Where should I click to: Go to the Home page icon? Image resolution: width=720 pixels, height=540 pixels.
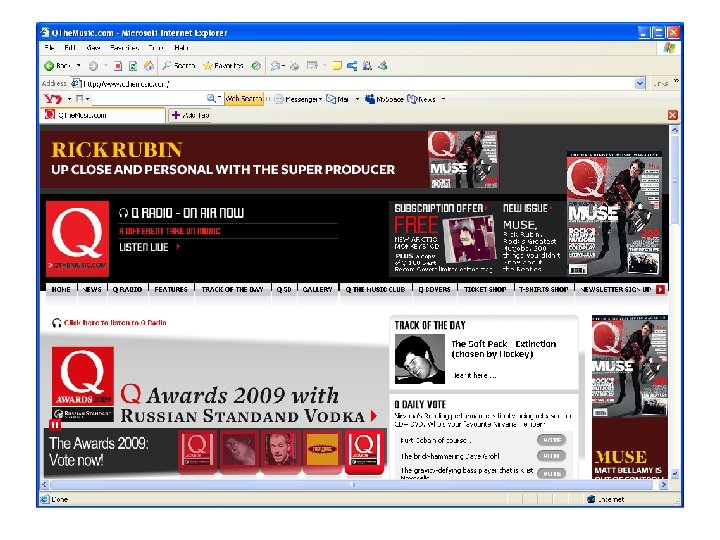point(149,66)
